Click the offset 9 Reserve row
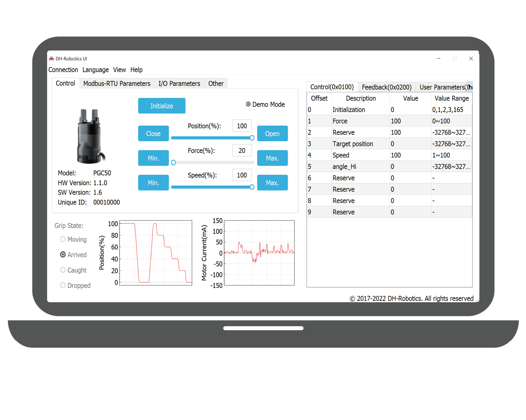Image resolution: width=526 pixels, height=420 pixels. click(389, 212)
